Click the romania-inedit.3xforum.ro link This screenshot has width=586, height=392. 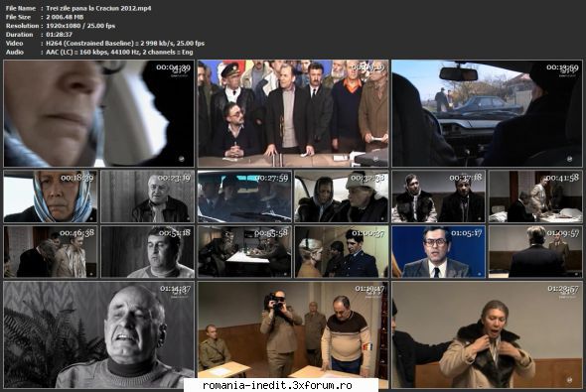pyautogui.click(x=277, y=385)
